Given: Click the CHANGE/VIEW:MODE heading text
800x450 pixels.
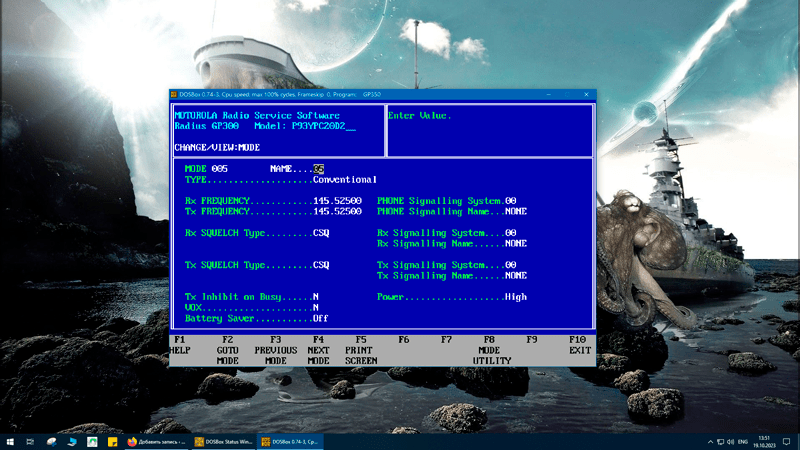Looking at the screenshot, I should [217, 147].
